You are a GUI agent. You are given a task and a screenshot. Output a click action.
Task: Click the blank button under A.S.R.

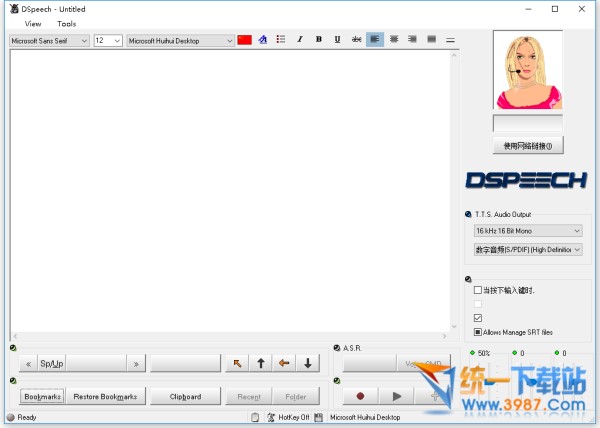pyautogui.click(x=370, y=363)
